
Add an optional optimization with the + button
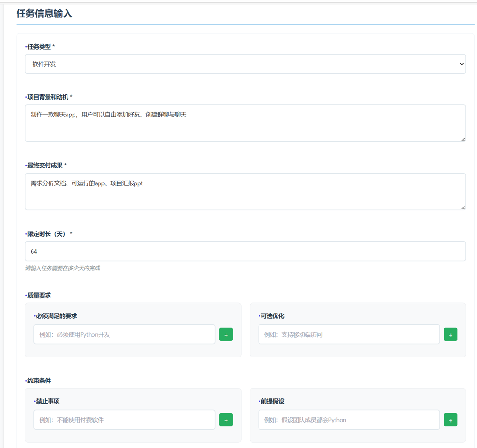pyautogui.click(x=450, y=334)
